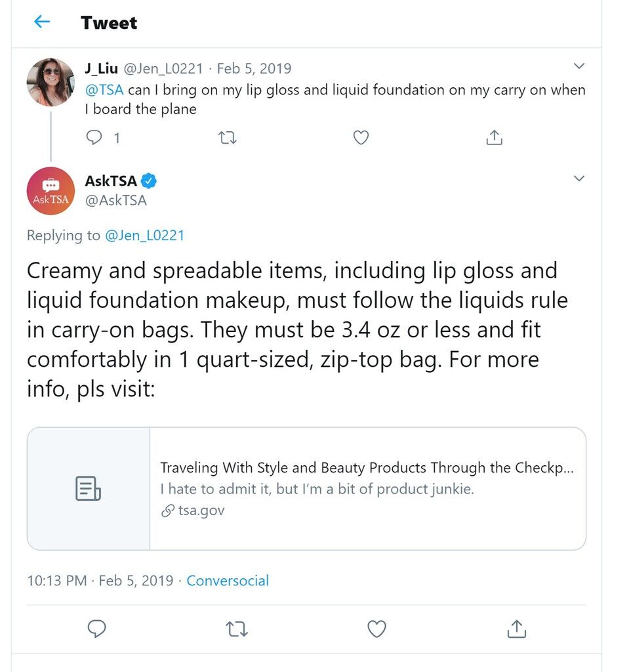Retweet J_Liu's question tweet
The image size is (629, 672).
coord(228,138)
